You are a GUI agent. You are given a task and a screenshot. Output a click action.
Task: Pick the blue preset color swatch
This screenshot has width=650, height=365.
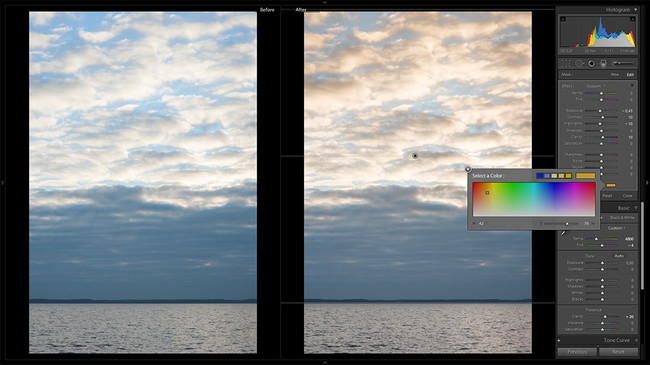(x=539, y=176)
